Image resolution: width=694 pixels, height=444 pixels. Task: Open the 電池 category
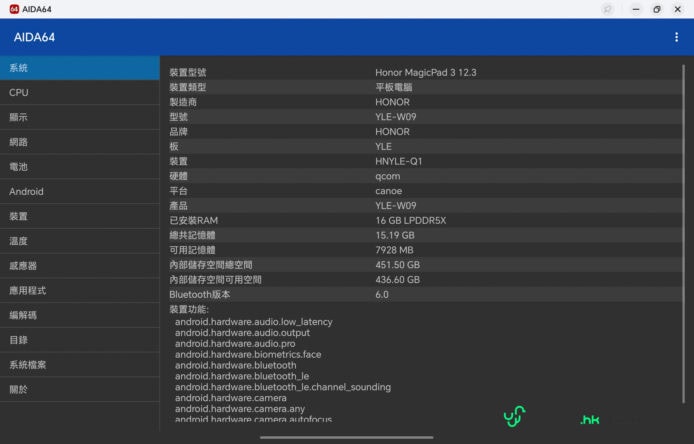tap(80, 167)
